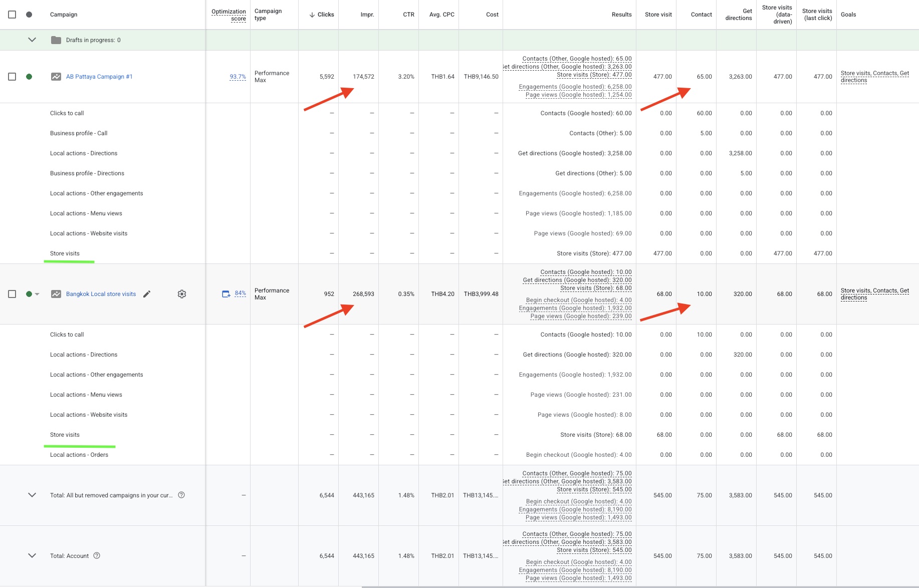This screenshot has height=588, width=919.
Task: Click the recommendation icon next to 84% score
Action: pos(226,294)
